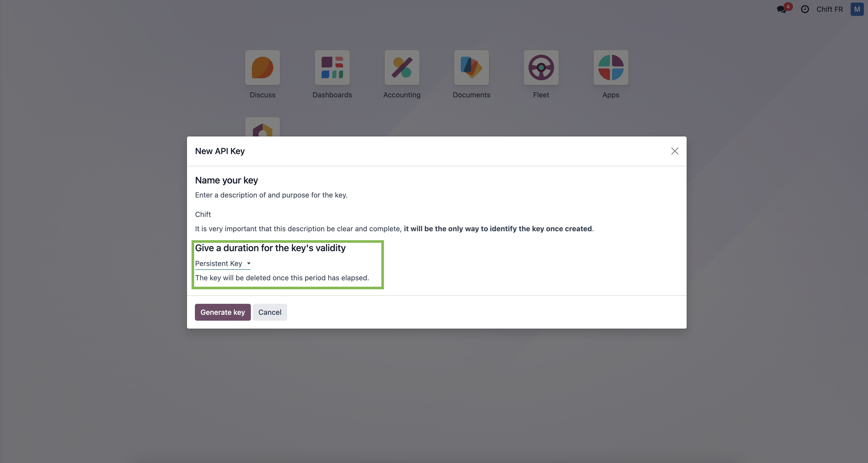Click the dropdown arrow beside Persistent Key
This screenshot has height=463, width=868.
(249, 263)
